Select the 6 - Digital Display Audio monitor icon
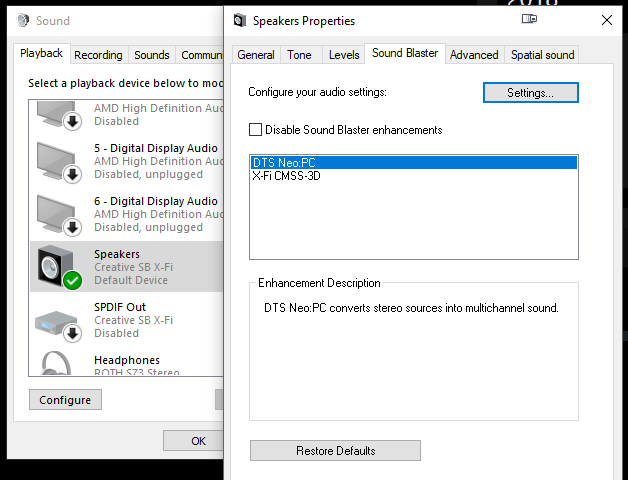 [x=59, y=216]
